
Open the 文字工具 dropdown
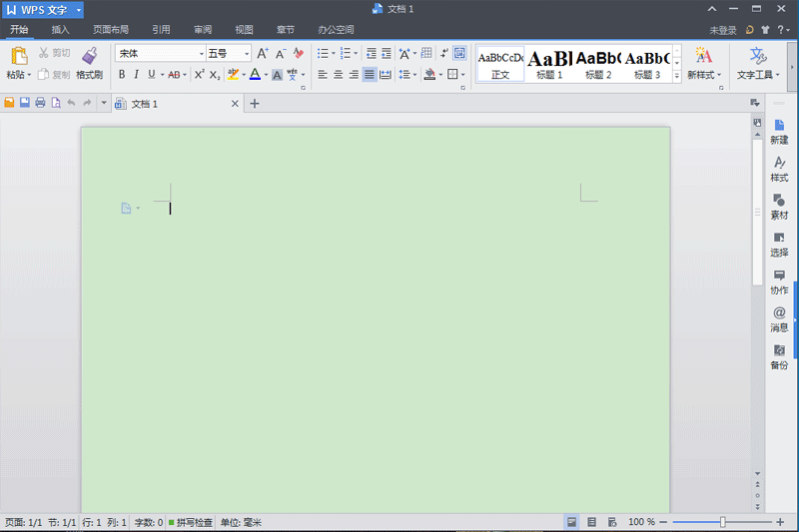[x=757, y=75]
